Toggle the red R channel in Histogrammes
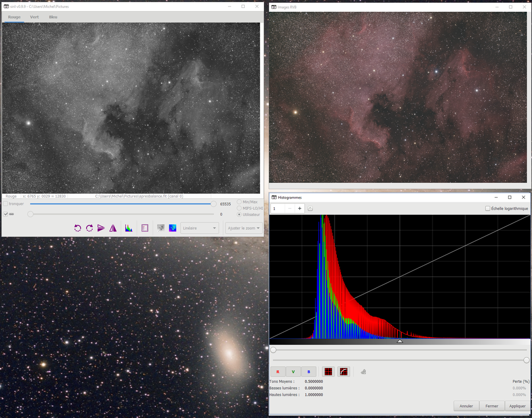This screenshot has width=532, height=418. (278, 372)
